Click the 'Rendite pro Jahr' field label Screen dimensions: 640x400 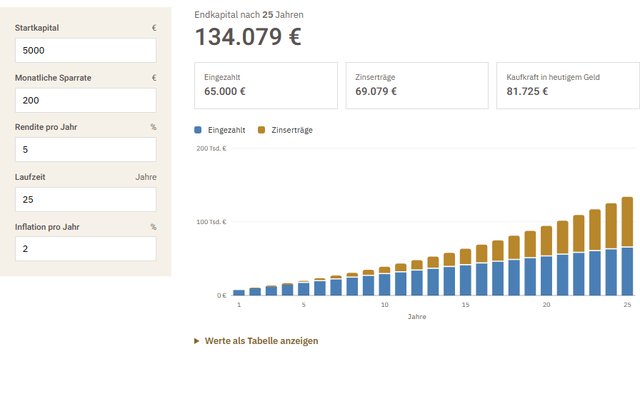(x=46, y=127)
